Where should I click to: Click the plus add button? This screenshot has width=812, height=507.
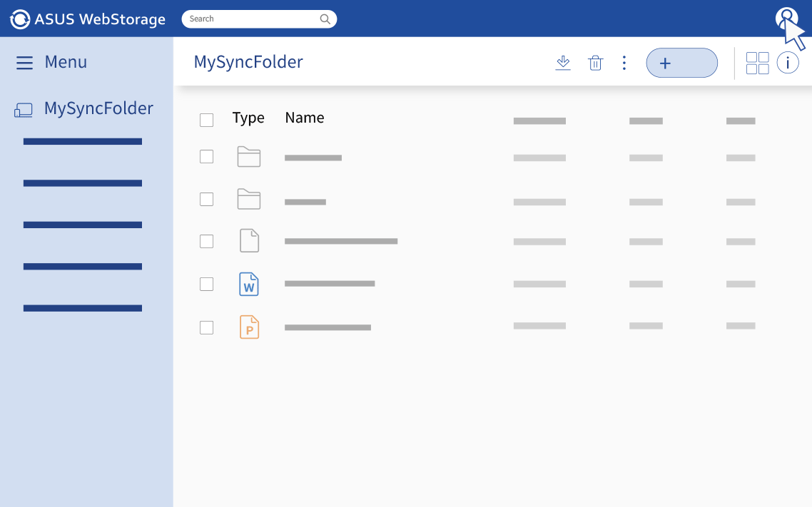(x=681, y=63)
